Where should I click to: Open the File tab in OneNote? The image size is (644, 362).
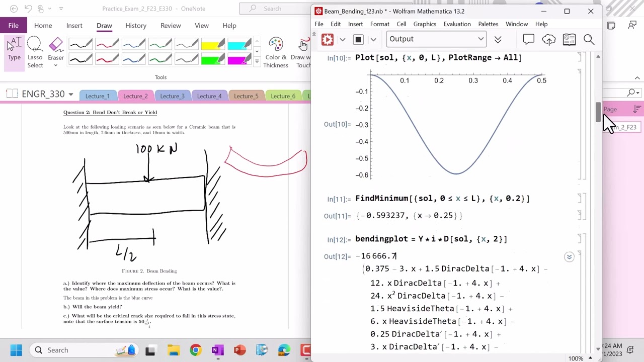pos(14,26)
